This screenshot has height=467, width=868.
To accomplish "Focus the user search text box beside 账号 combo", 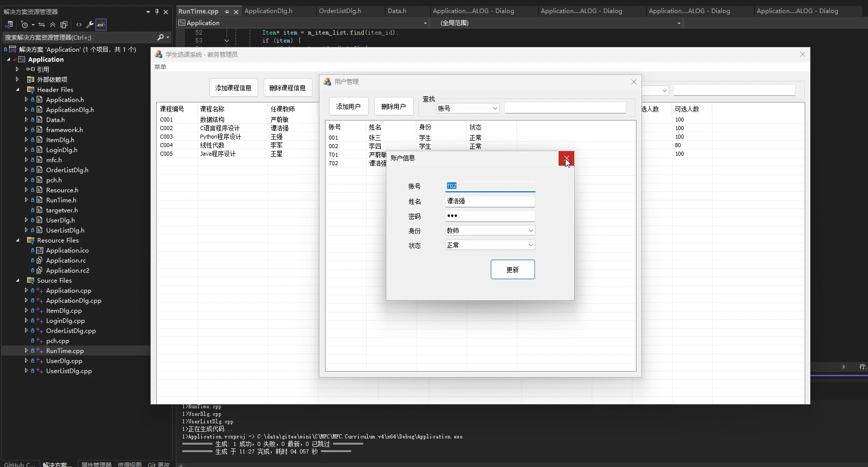I will (x=565, y=107).
